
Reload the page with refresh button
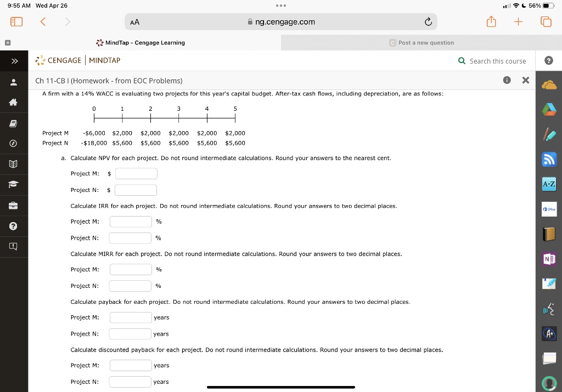click(428, 22)
